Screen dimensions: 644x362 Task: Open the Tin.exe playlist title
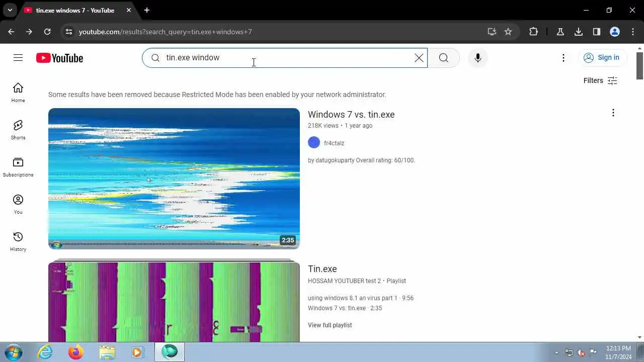[322, 269]
